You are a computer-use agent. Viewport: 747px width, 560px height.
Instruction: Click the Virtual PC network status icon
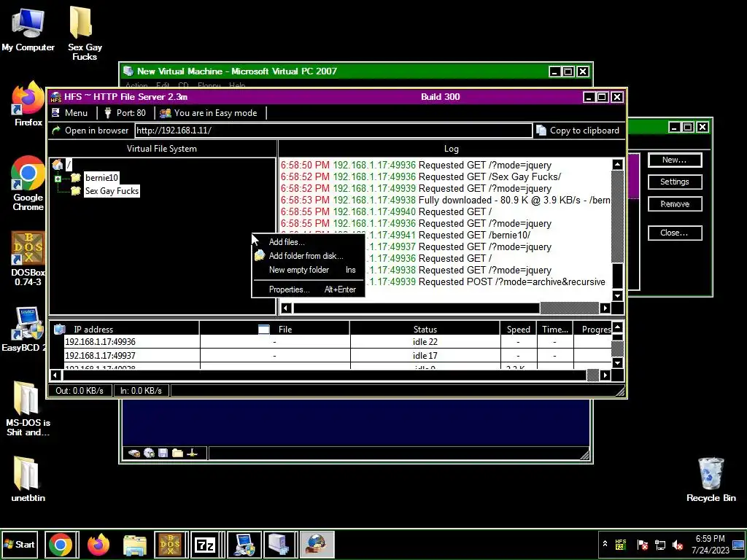[192, 453]
